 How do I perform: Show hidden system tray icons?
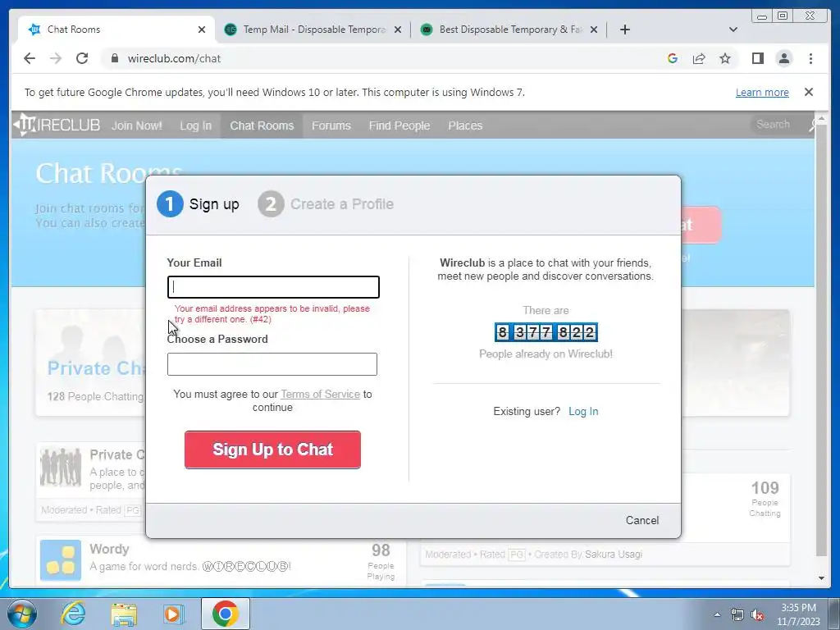tap(717, 615)
